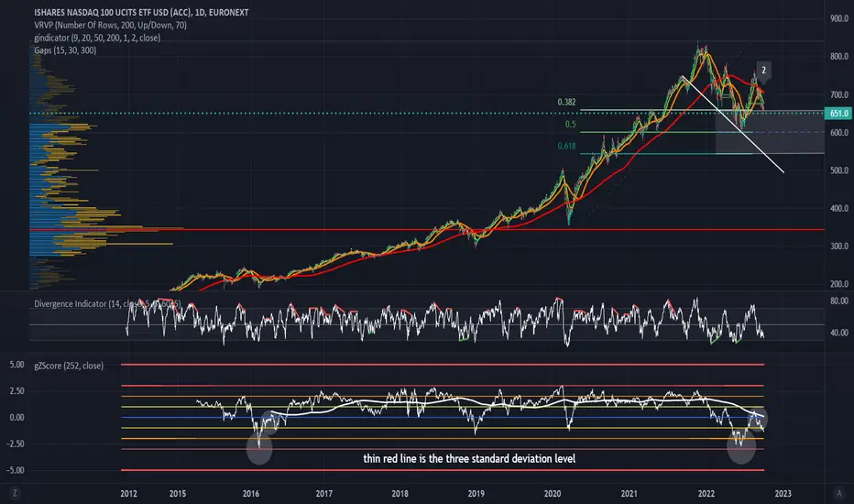Viewport: 854px width, 504px height.
Task: Click the 651.0 current price label
Action: pyautogui.click(x=838, y=114)
